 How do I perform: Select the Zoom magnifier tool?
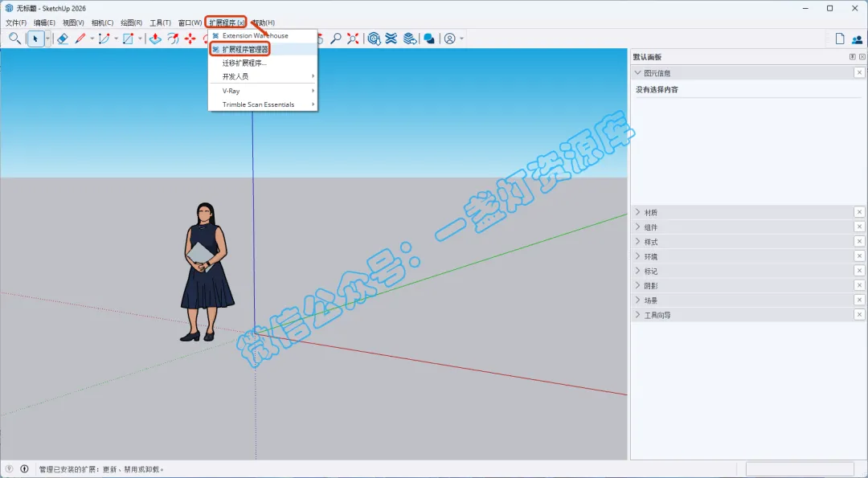pyautogui.click(x=335, y=39)
